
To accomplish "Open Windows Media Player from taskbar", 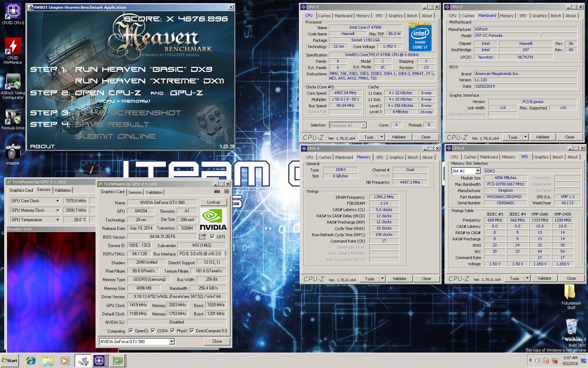I will (x=64, y=361).
